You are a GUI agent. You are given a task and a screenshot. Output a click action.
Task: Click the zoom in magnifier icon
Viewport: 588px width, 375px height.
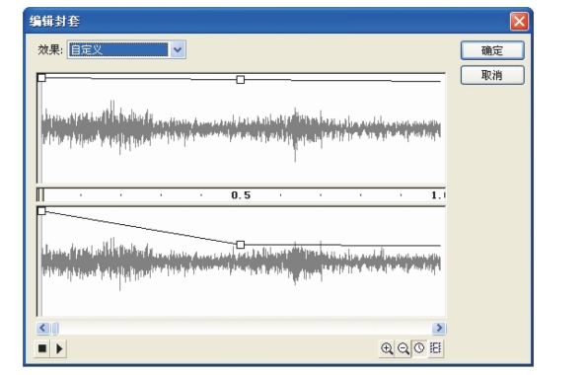tap(387, 348)
